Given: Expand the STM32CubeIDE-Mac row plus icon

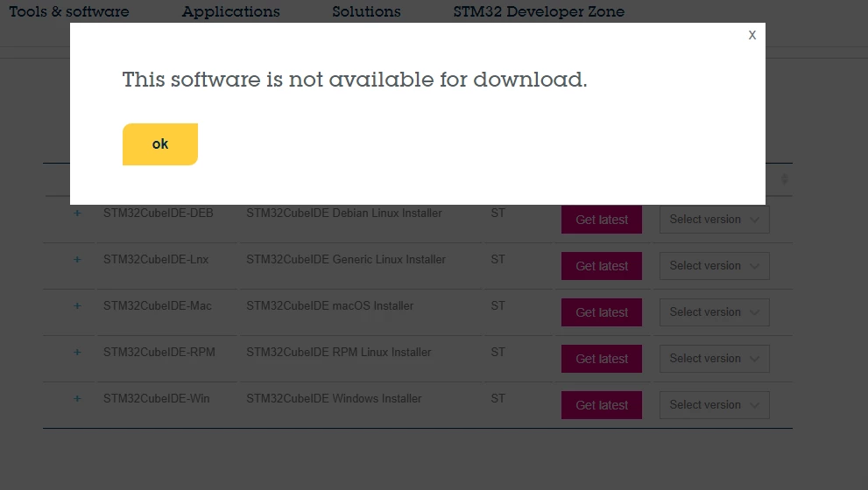Looking at the screenshot, I should [77, 306].
